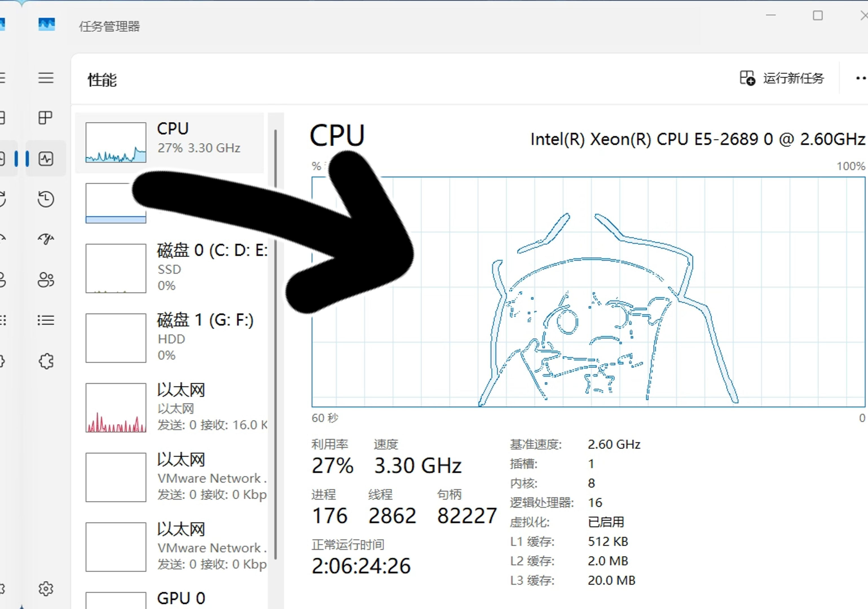Click the Task Manager app icon
Viewport: 868px width, 609px height.
click(x=47, y=24)
